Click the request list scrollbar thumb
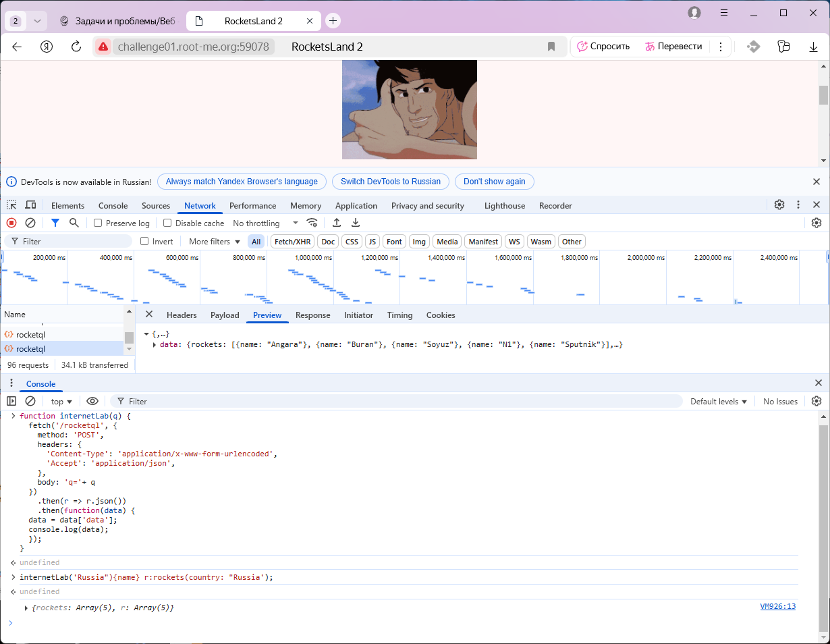 click(129, 338)
